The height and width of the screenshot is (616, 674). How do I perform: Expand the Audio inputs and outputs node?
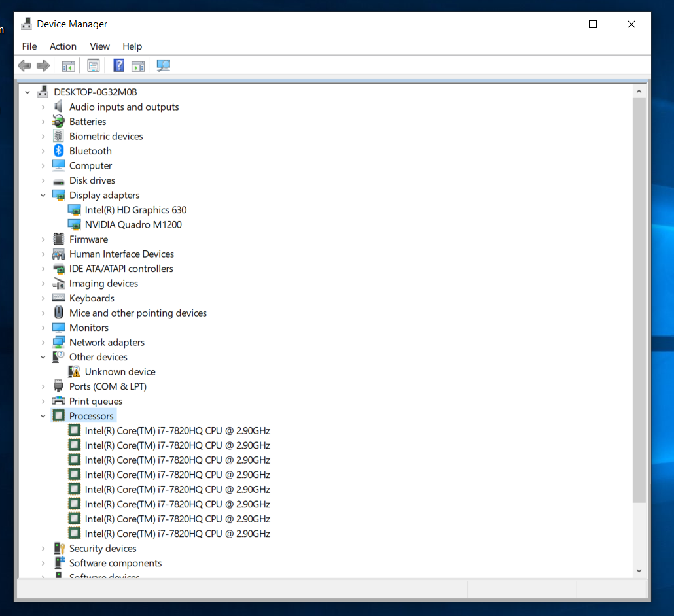coord(43,107)
